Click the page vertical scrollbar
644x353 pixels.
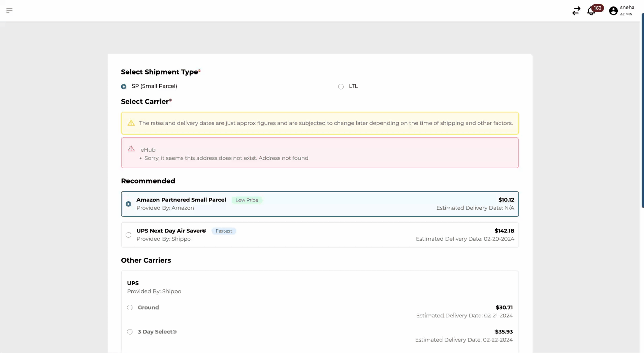[642, 111]
